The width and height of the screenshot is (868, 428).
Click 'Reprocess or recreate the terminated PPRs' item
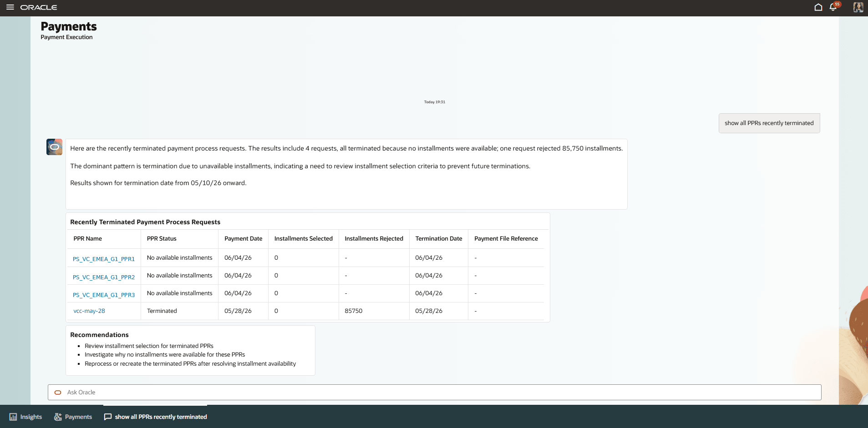click(x=190, y=364)
